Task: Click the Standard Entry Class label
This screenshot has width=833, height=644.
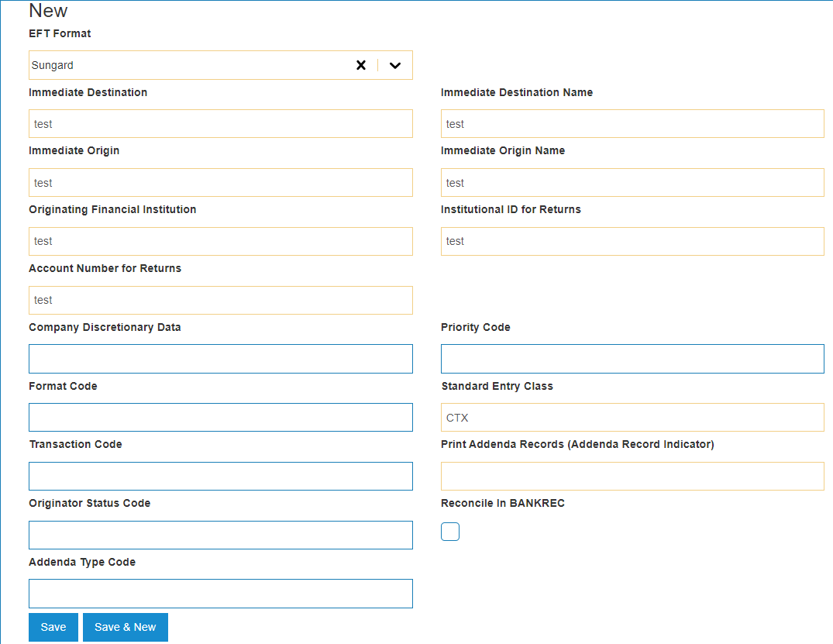Action: [x=497, y=386]
